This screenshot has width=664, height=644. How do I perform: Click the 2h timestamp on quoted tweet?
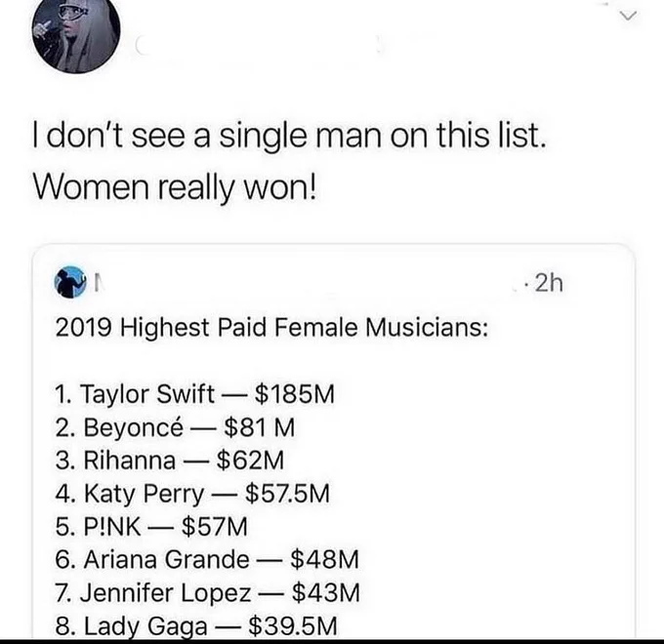pyautogui.click(x=549, y=283)
